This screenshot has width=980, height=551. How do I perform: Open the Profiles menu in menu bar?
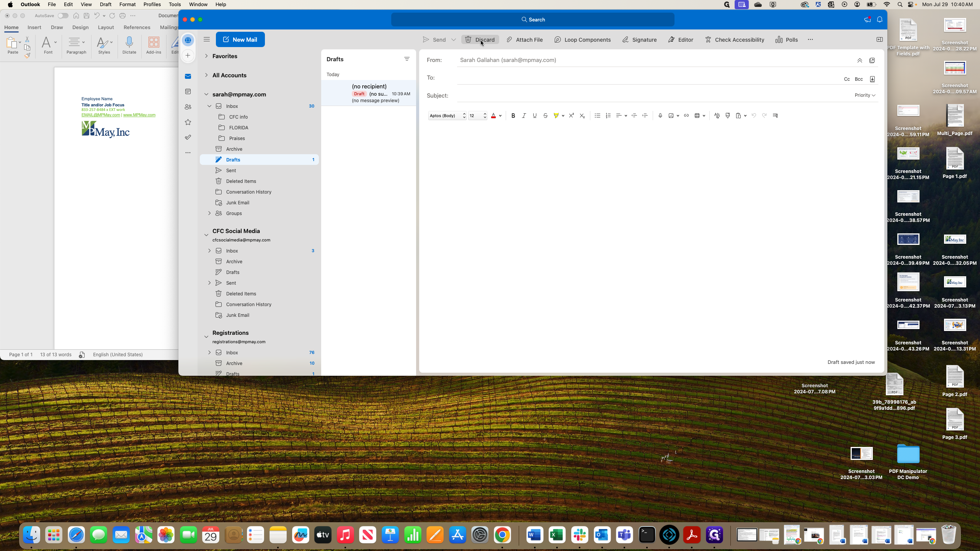tap(152, 4)
